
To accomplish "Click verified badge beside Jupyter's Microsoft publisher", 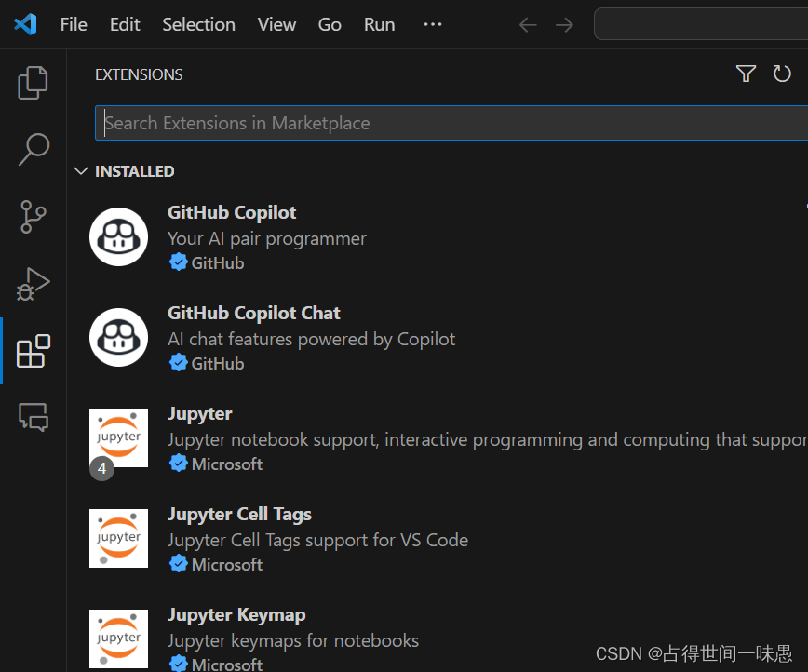I will 179,464.
